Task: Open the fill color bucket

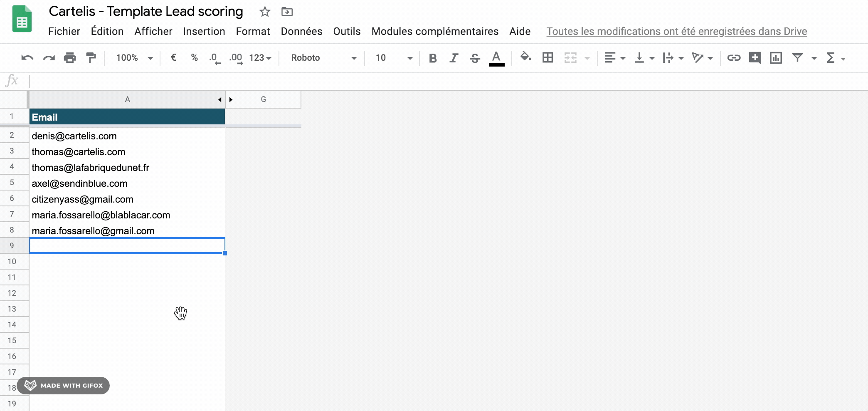Action: [525, 57]
